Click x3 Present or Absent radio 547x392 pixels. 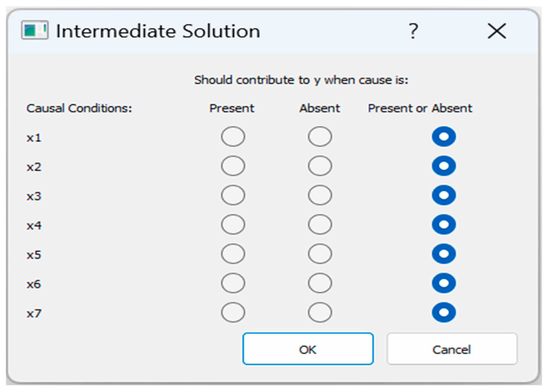444,195
